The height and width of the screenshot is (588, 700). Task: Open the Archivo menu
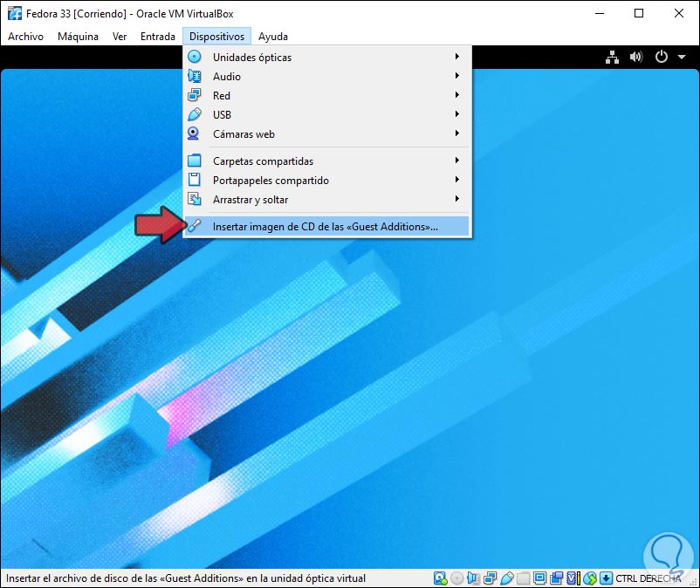(x=25, y=37)
